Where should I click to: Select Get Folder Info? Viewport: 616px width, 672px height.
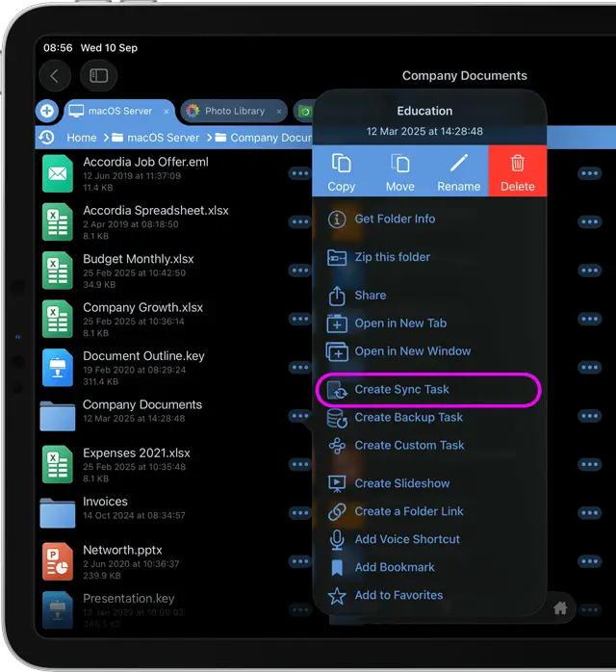[x=395, y=219]
